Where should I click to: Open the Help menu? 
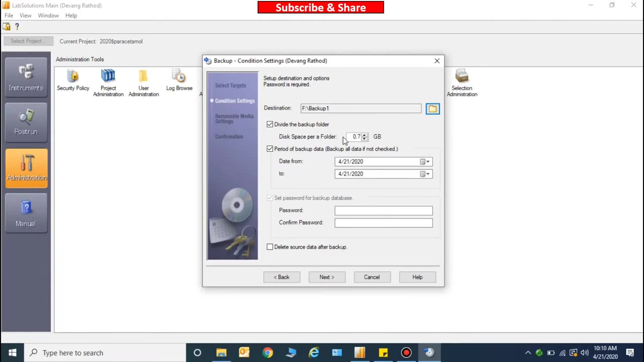[71, 16]
